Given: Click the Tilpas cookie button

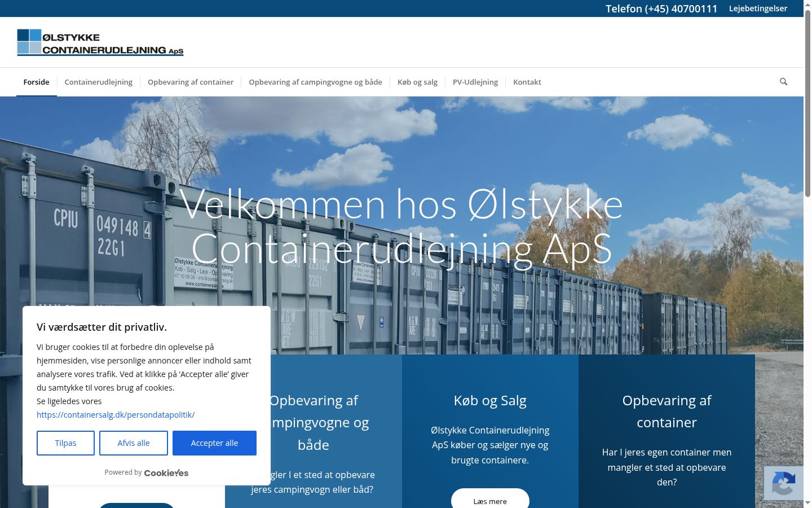Looking at the screenshot, I should (65, 443).
